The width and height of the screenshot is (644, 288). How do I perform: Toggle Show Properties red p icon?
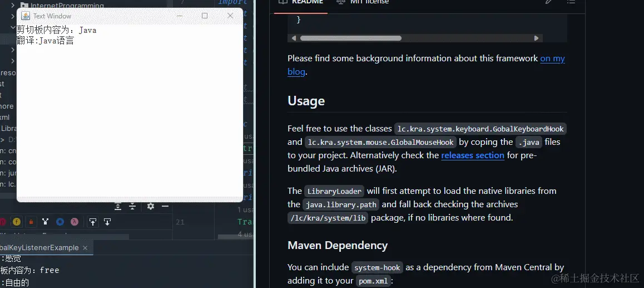point(2,222)
